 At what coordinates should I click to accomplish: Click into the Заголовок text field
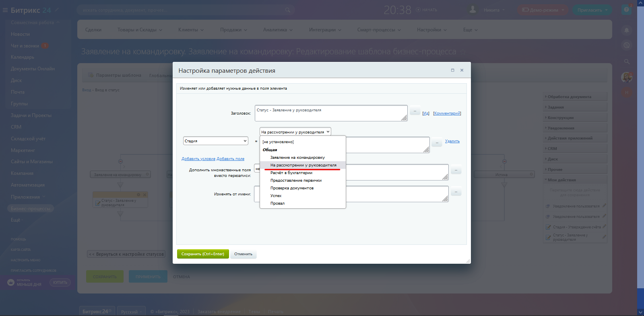pyautogui.click(x=331, y=113)
